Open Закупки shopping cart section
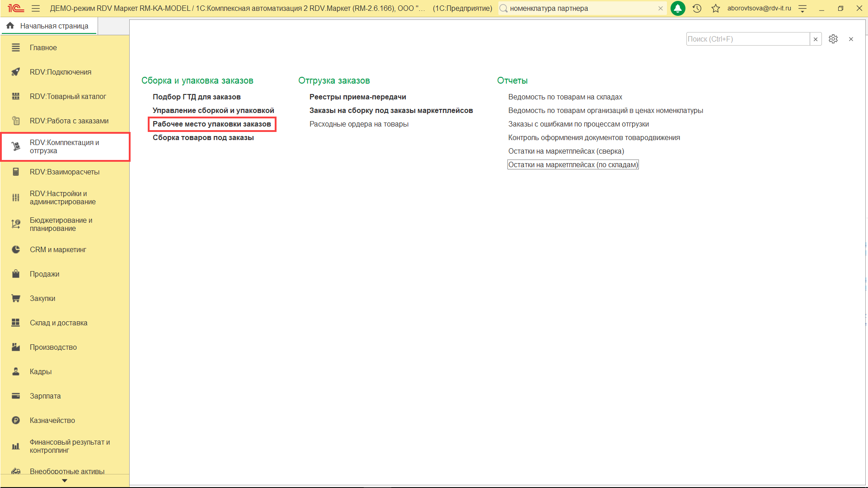The image size is (868, 488). point(42,298)
